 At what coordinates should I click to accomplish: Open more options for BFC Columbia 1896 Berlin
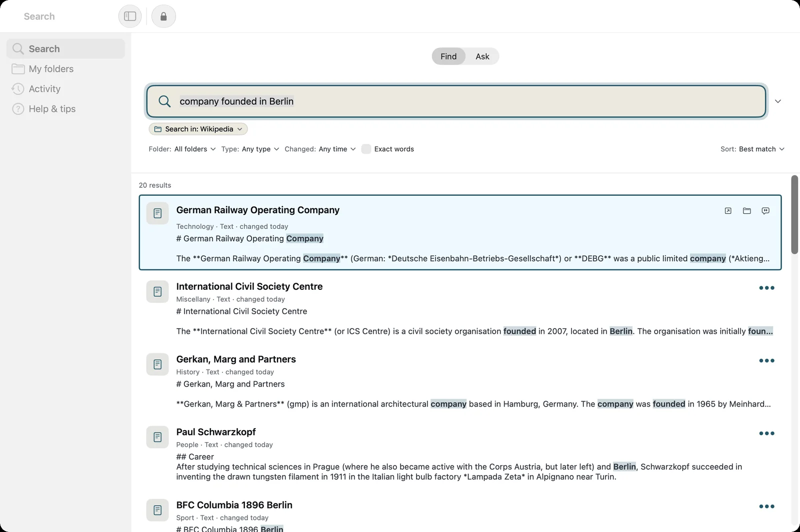(x=766, y=507)
